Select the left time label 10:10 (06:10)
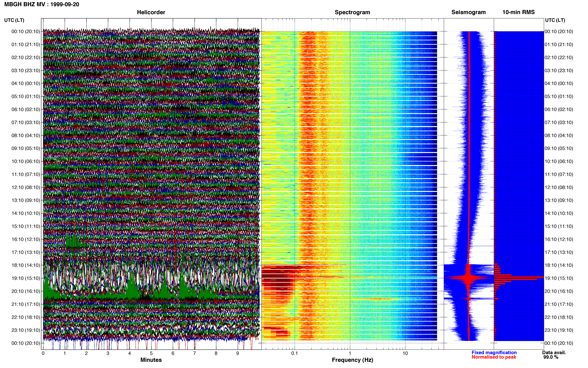This screenshot has width=588, height=368. 26,161
